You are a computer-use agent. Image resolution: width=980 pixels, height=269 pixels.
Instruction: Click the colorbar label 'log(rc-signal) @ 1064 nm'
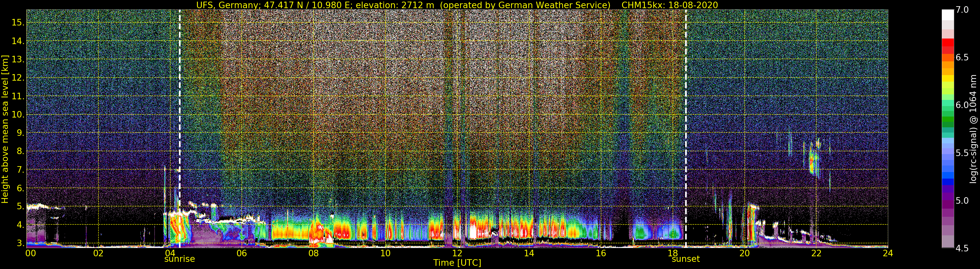[973, 129]
